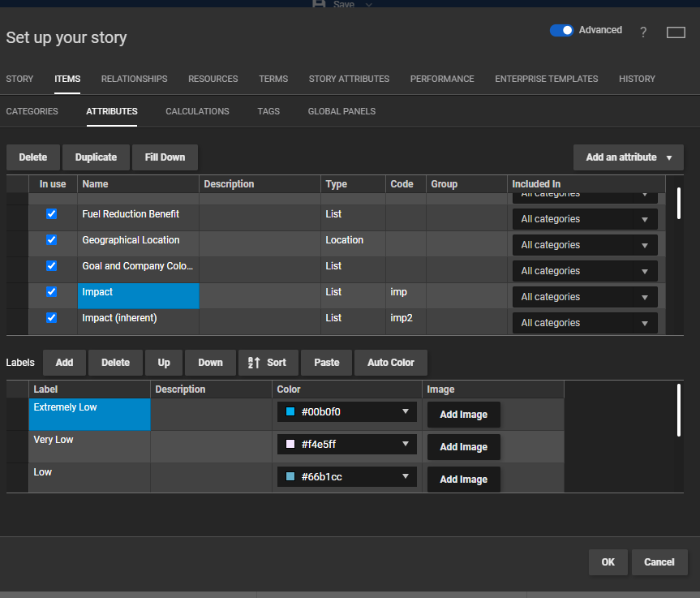Image resolution: width=700 pixels, height=598 pixels.
Task: Open color dropdown for Very Low label
Action: pyautogui.click(x=347, y=445)
